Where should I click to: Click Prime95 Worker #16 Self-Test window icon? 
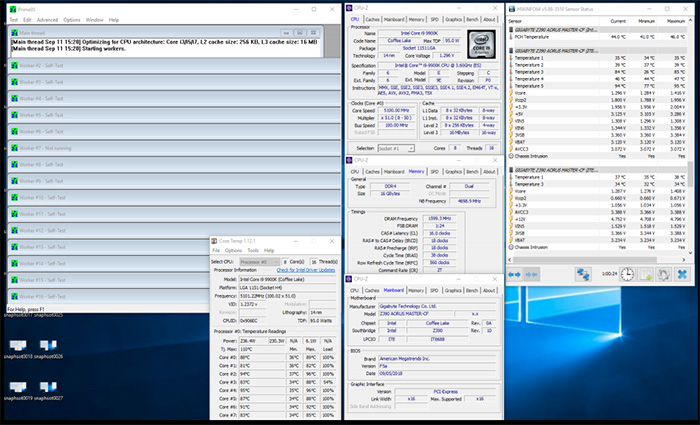pyautogui.click(x=14, y=296)
